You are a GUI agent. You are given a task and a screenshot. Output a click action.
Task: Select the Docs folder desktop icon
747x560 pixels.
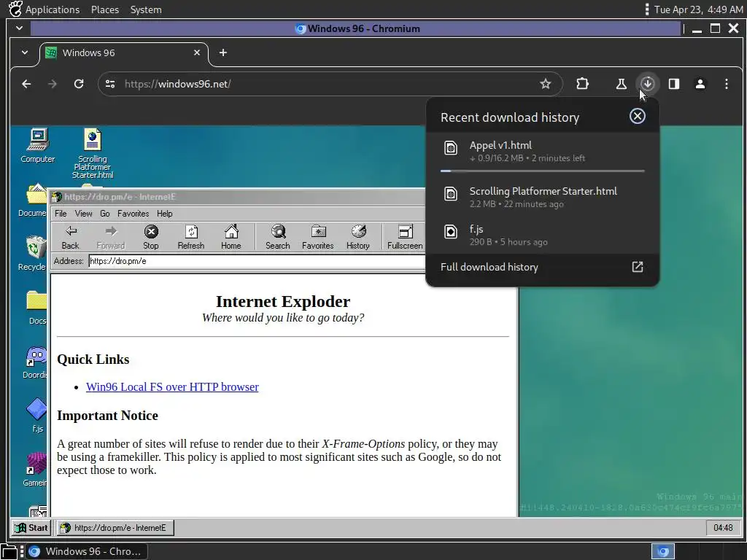(36, 308)
